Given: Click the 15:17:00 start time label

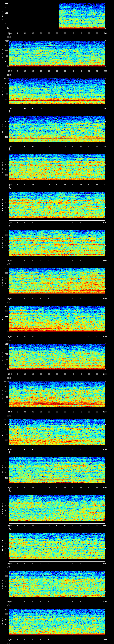Looking at the screenshot, I should 9,525.
